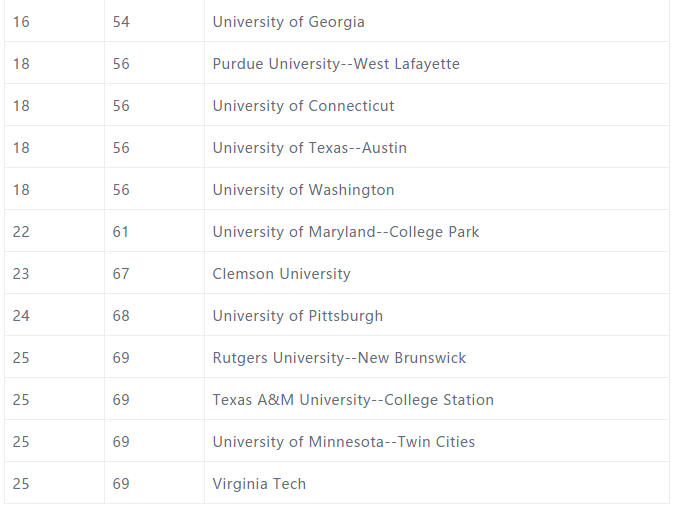Image resolution: width=674 pixels, height=509 pixels.
Task: Select Texas A&M University--College Station
Action: pos(353,400)
